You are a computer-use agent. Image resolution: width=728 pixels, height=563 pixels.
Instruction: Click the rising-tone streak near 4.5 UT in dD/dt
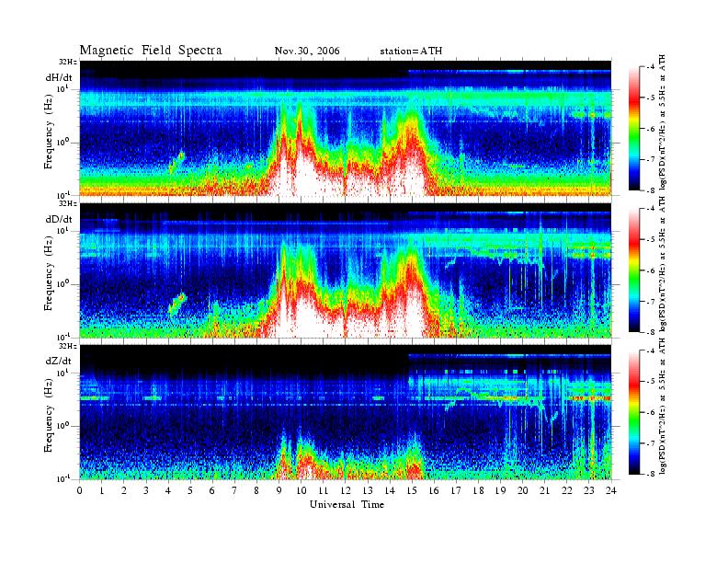point(177,304)
